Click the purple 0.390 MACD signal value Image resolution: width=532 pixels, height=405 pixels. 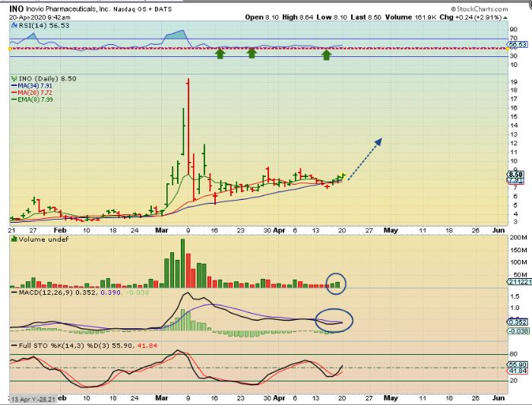pyautogui.click(x=111, y=293)
